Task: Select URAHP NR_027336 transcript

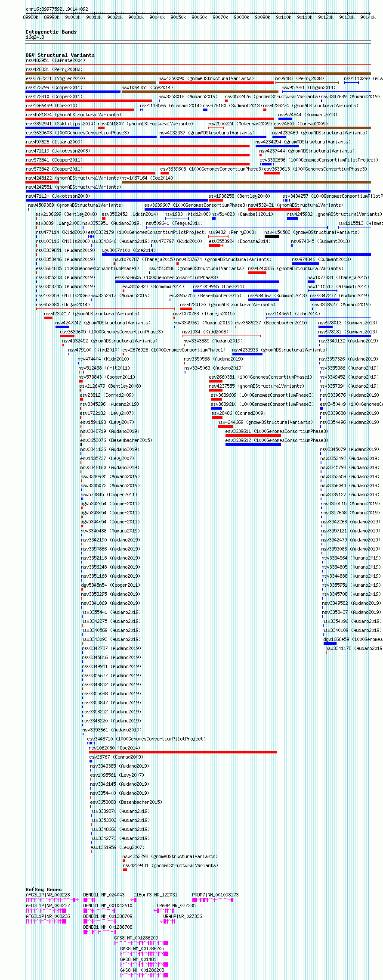Action: point(182,916)
